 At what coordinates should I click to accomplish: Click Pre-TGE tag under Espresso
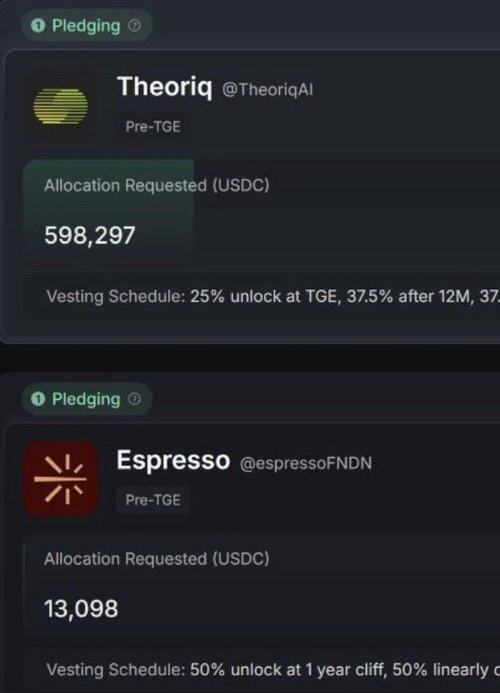coord(153,500)
